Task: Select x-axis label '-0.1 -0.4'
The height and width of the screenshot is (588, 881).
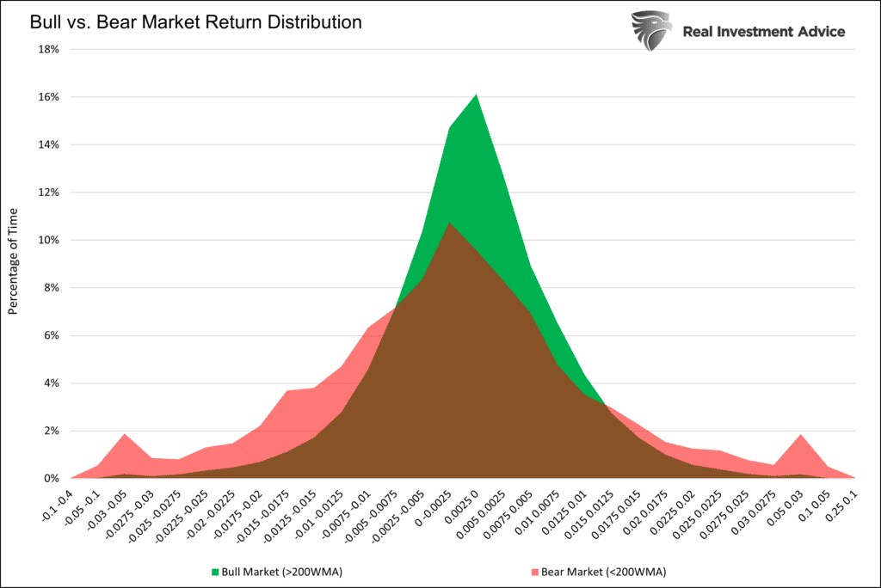Action: (x=58, y=506)
